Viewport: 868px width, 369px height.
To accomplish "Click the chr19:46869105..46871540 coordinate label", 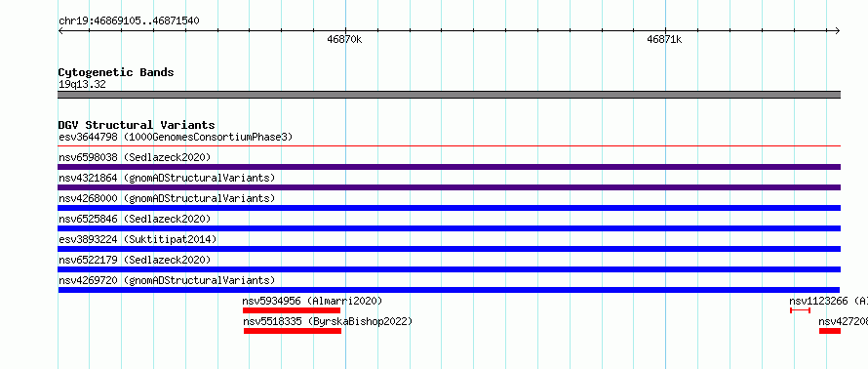I will point(129,21).
